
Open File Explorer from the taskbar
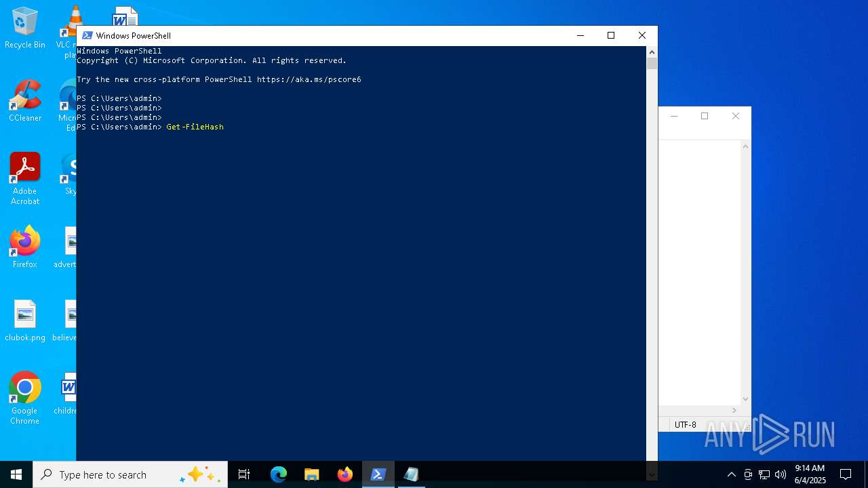[x=312, y=474]
